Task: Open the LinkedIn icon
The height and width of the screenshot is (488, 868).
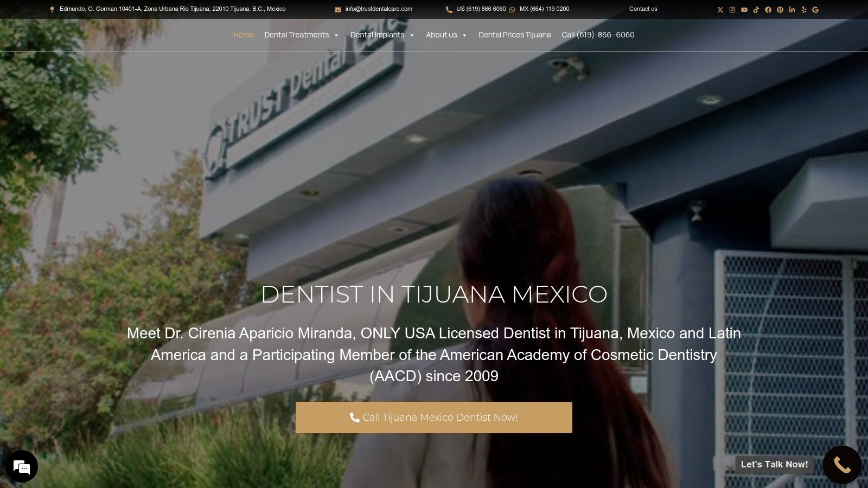Action: 792,9
